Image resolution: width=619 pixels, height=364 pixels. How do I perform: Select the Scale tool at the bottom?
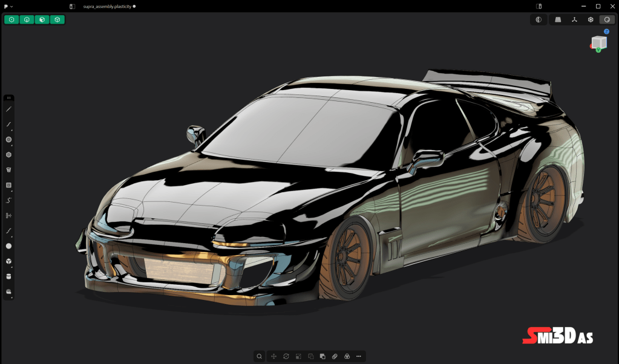pos(298,356)
